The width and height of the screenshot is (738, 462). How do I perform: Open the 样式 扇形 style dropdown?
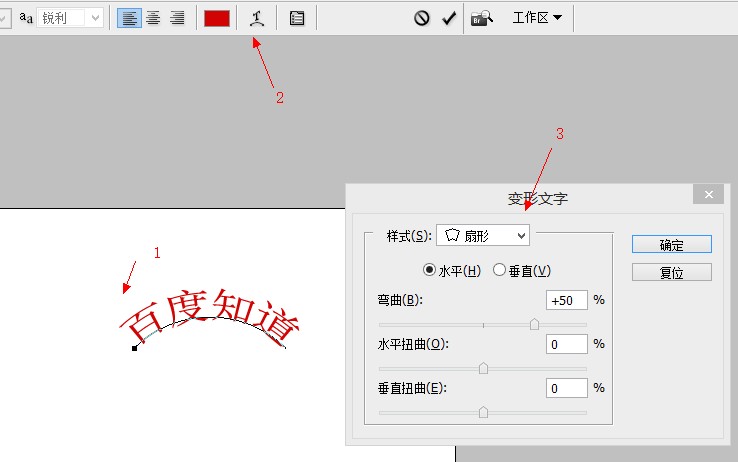483,235
